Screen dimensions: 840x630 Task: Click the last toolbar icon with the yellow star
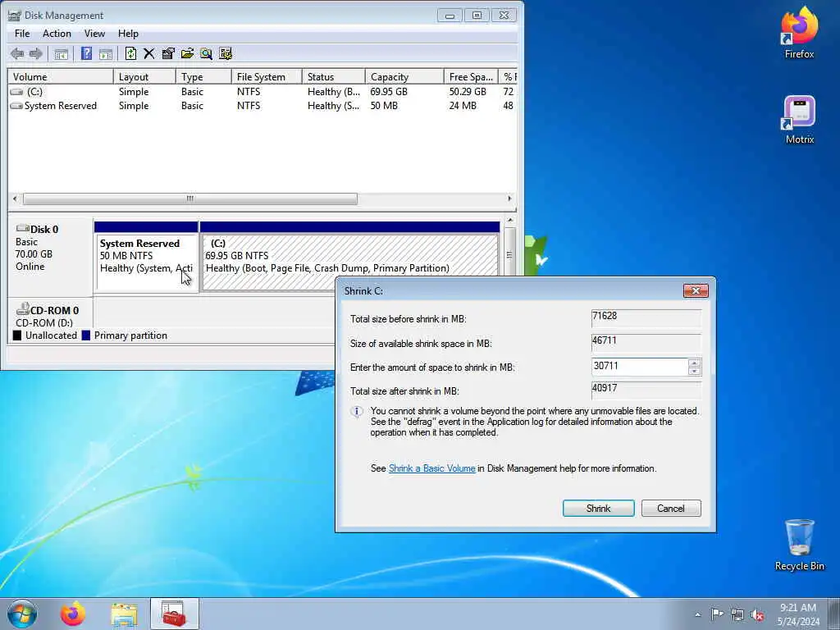(x=226, y=53)
